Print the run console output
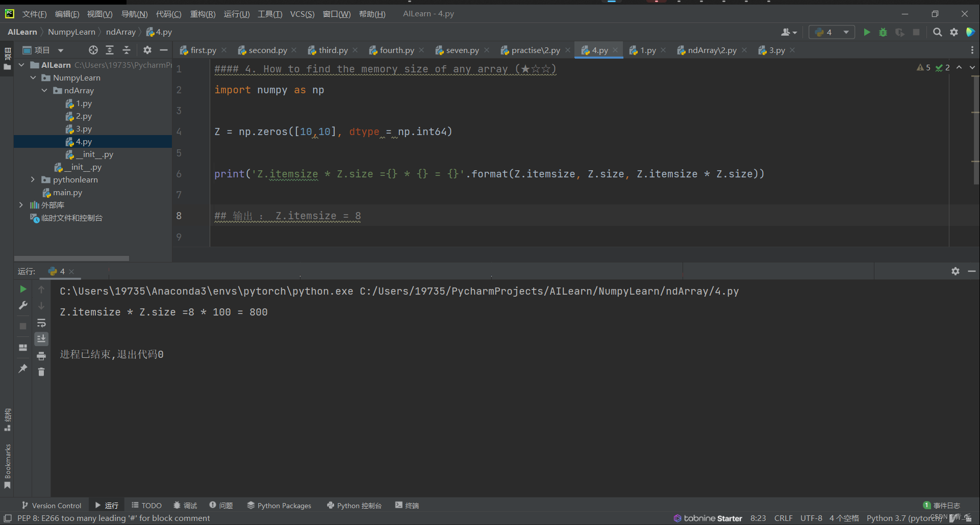Viewport: 980px width, 525px height. click(x=41, y=356)
